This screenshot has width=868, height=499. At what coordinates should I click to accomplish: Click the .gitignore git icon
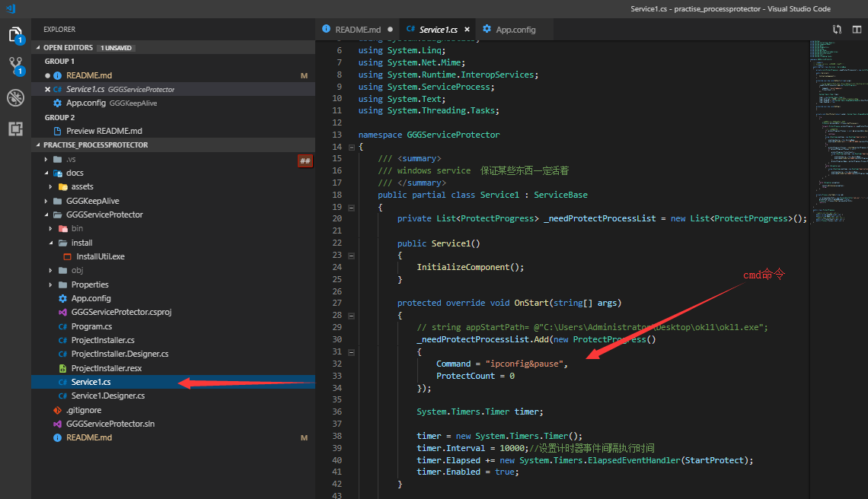(58, 410)
